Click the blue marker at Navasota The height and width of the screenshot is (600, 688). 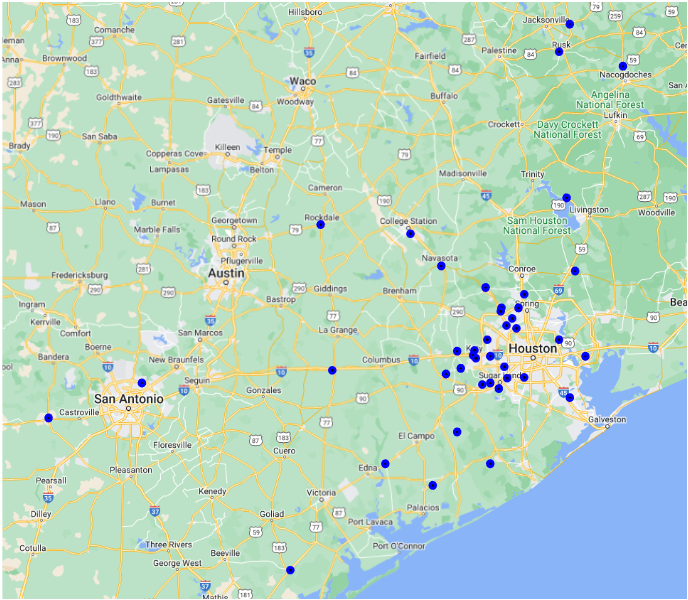(441, 266)
